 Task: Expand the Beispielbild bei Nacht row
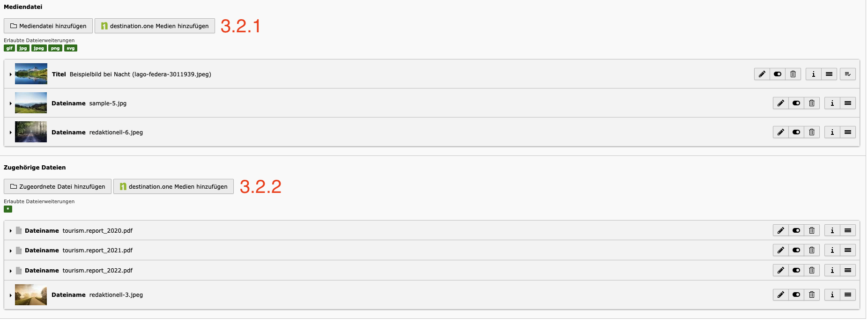pyautogui.click(x=10, y=74)
